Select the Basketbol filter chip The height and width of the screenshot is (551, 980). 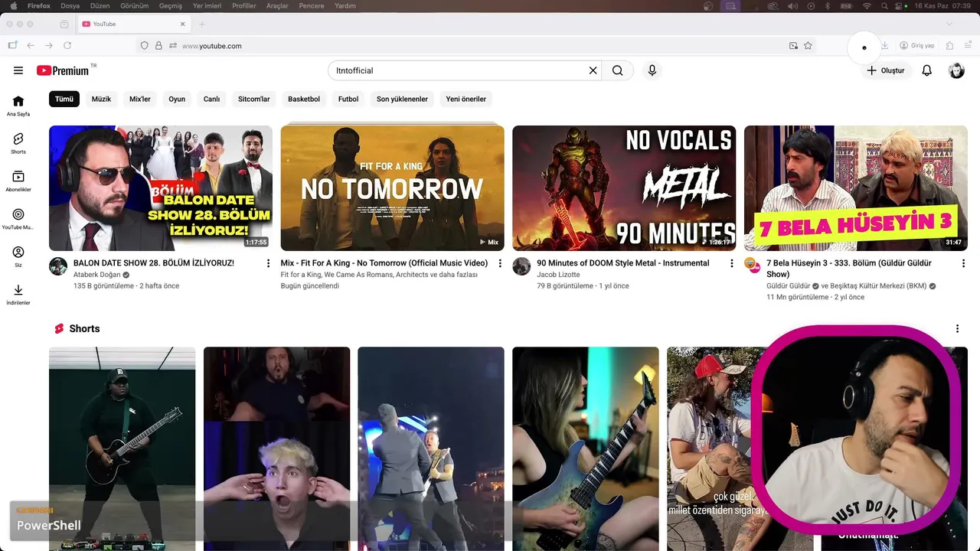[x=304, y=99]
